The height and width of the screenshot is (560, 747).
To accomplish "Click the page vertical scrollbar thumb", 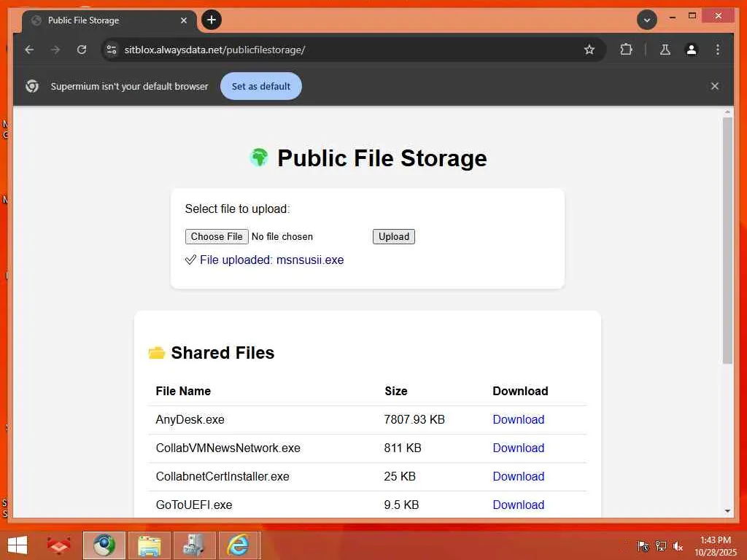I will (727, 241).
